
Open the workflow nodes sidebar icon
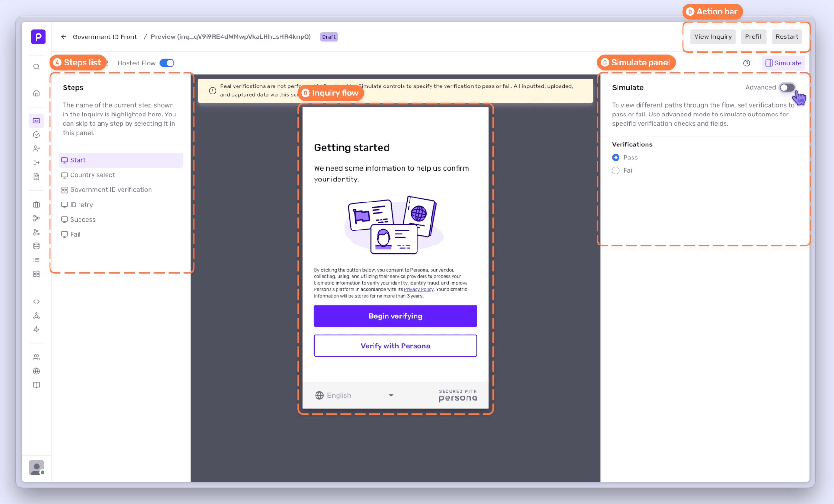[36, 218]
